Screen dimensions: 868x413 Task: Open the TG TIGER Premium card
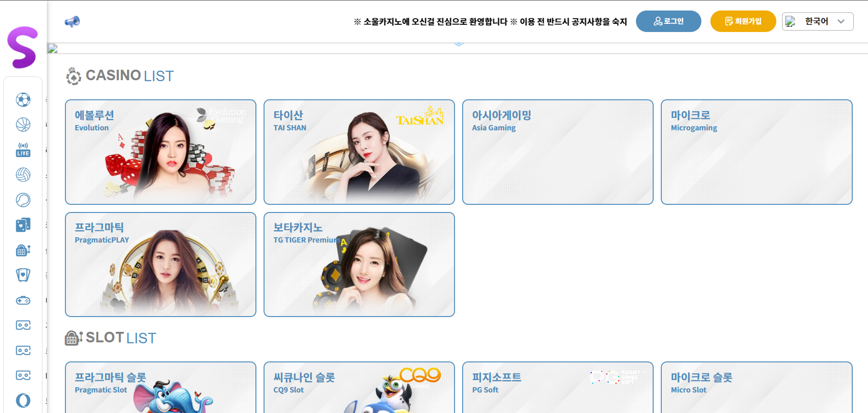[x=359, y=265]
